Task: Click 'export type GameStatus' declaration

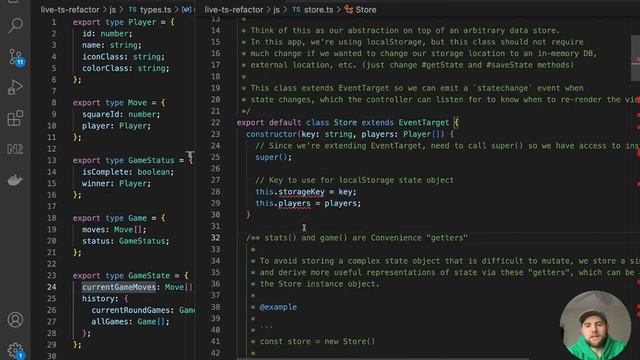Action: tap(123, 160)
